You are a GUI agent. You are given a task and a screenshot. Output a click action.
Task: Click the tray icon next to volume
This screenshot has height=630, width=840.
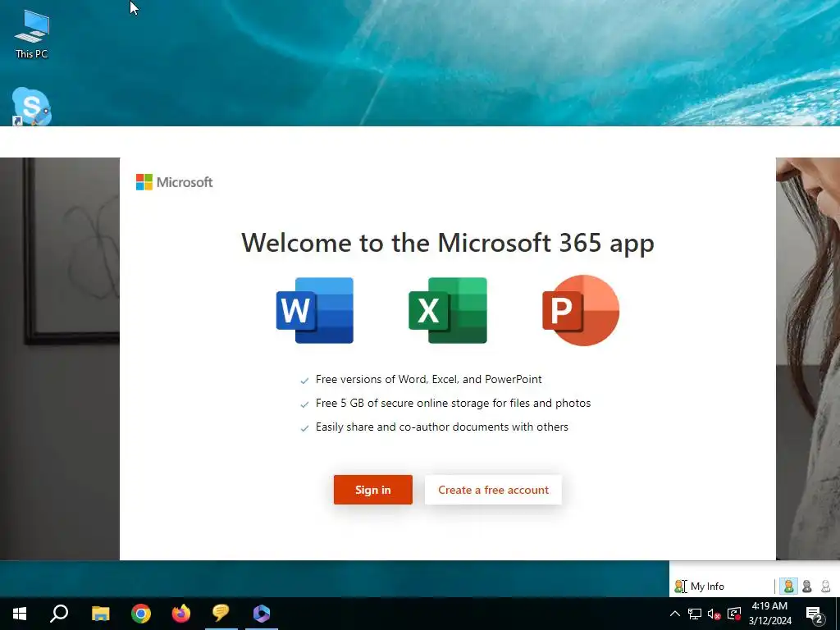734,614
